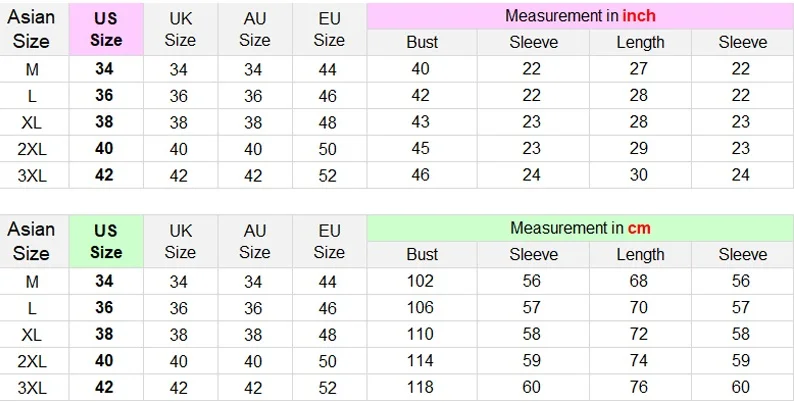Click the Bust value 43 cell
Viewport: 794px width, 403px height.
click(x=422, y=122)
